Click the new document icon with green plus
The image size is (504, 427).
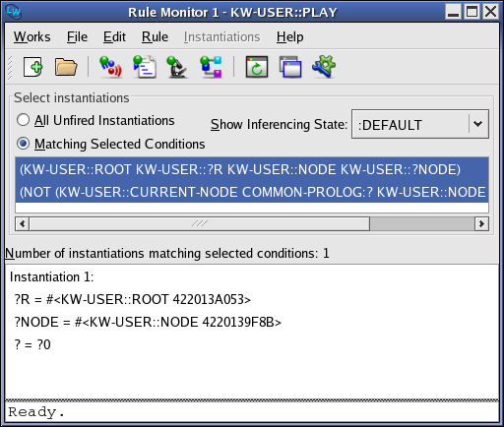coord(32,67)
